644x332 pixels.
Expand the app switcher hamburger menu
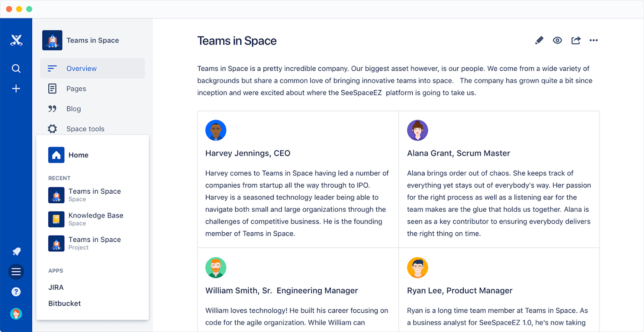(x=16, y=272)
